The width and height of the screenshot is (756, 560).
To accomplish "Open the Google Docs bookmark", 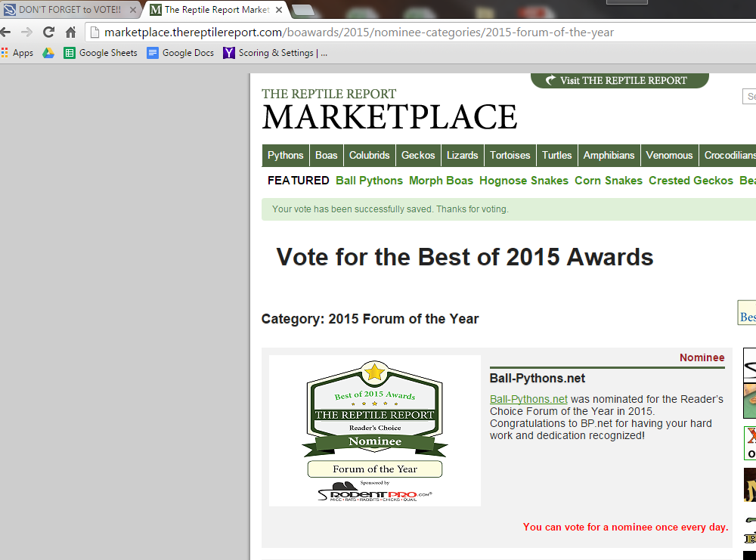I will pos(181,53).
